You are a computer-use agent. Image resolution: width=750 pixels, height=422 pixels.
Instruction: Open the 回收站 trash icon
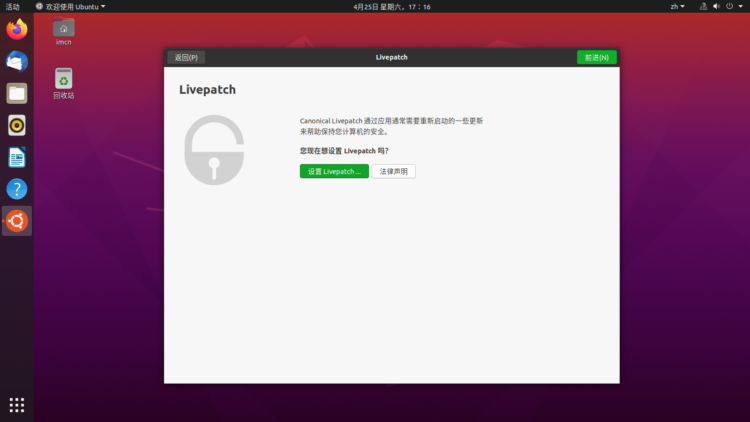pos(64,80)
